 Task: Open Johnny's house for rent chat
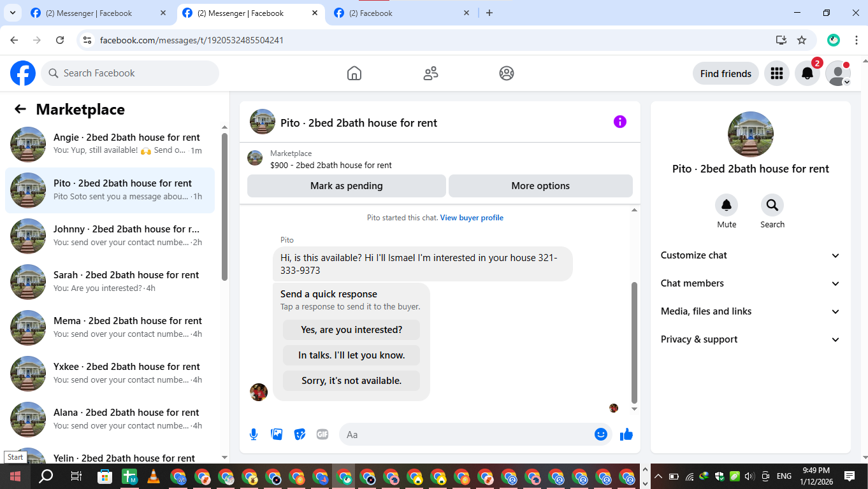tap(110, 236)
